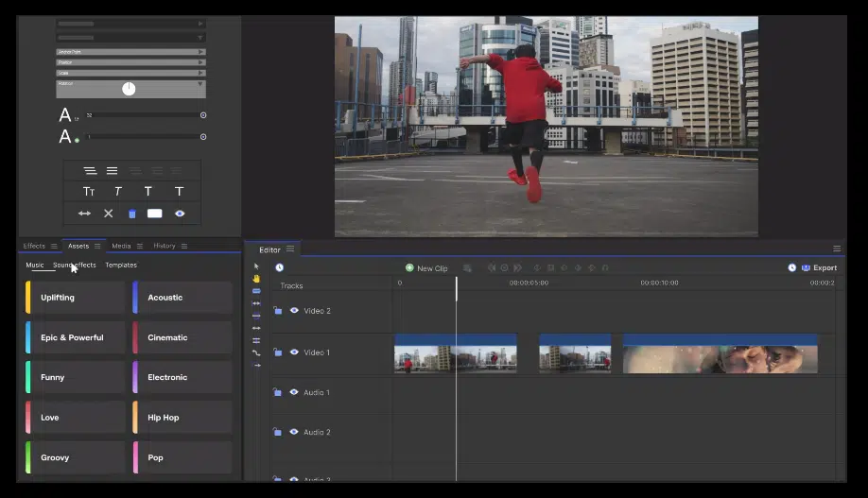This screenshot has height=498, width=868.
Task: Click the blue trash delete icon
Action: [x=132, y=214]
